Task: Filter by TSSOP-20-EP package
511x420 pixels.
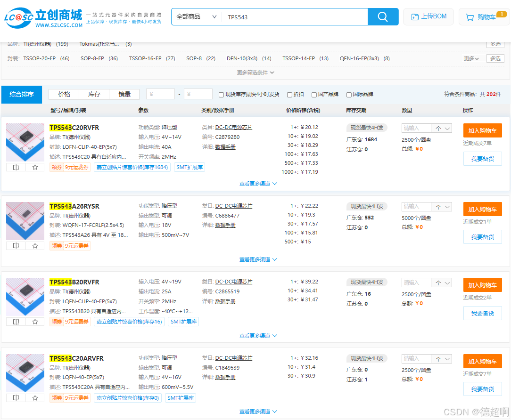Action: [x=46, y=58]
